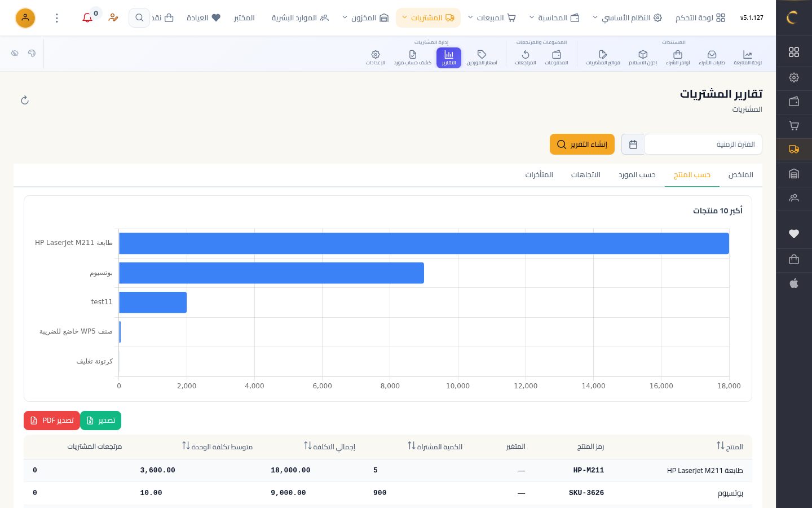812x508 pixels.
Task: Click the sidebar truck purchases icon
Action: click(x=794, y=150)
